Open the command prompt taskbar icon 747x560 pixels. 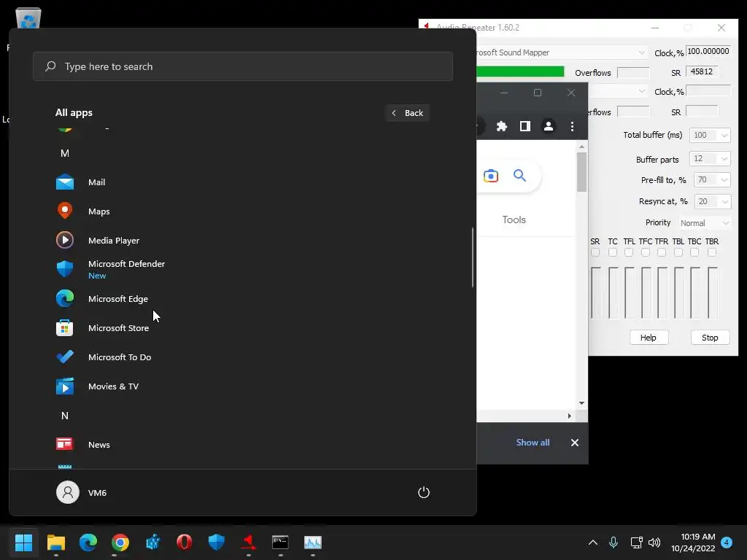280,542
